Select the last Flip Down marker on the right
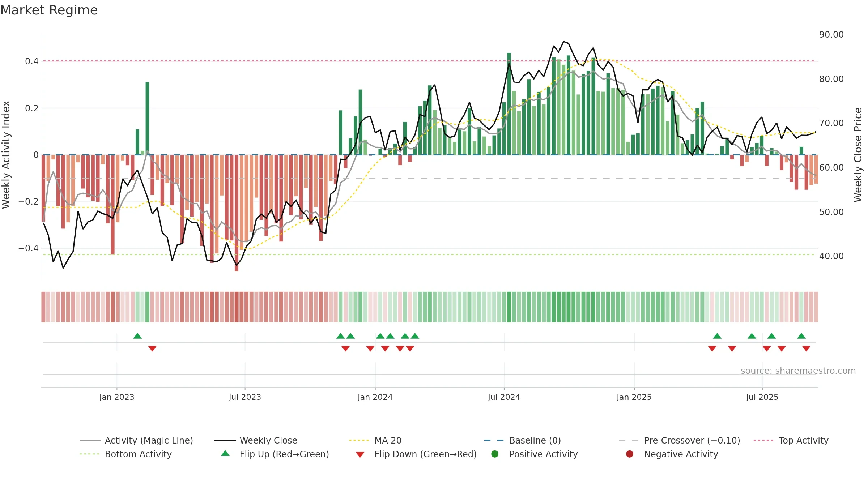The width and height of the screenshot is (868, 488). click(806, 348)
